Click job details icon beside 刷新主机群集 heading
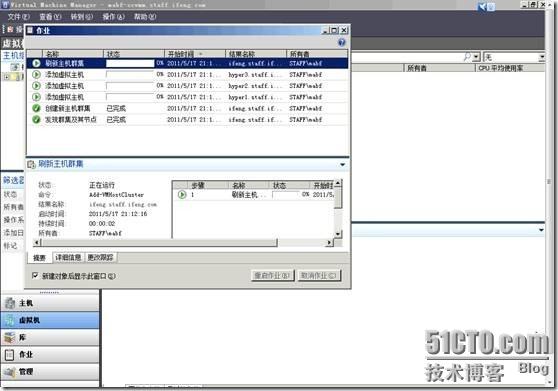This screenshot has width=558, height=391. tap(31, 164)
